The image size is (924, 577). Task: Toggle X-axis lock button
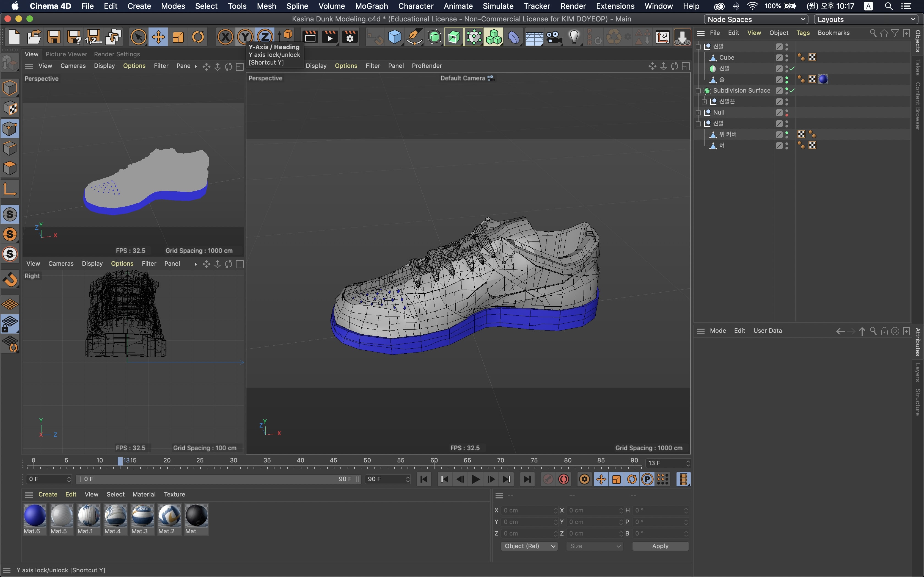pos(225,37)
